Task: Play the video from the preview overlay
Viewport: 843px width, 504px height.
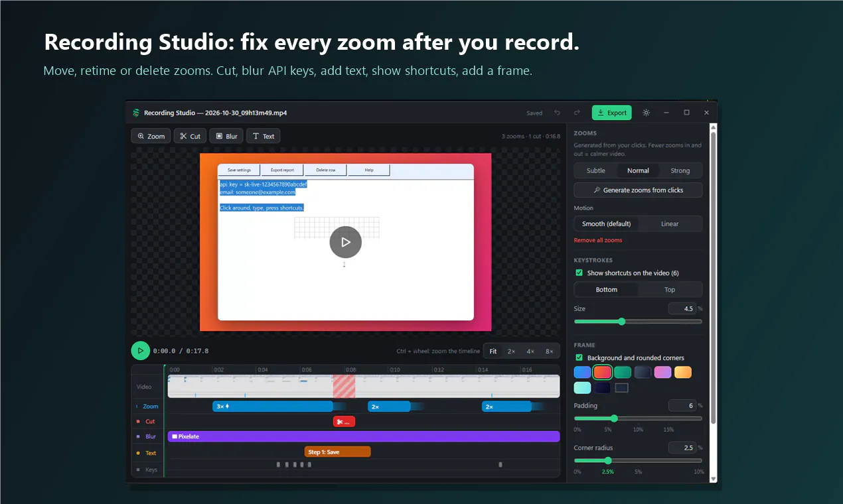Action: coord(345,242)
